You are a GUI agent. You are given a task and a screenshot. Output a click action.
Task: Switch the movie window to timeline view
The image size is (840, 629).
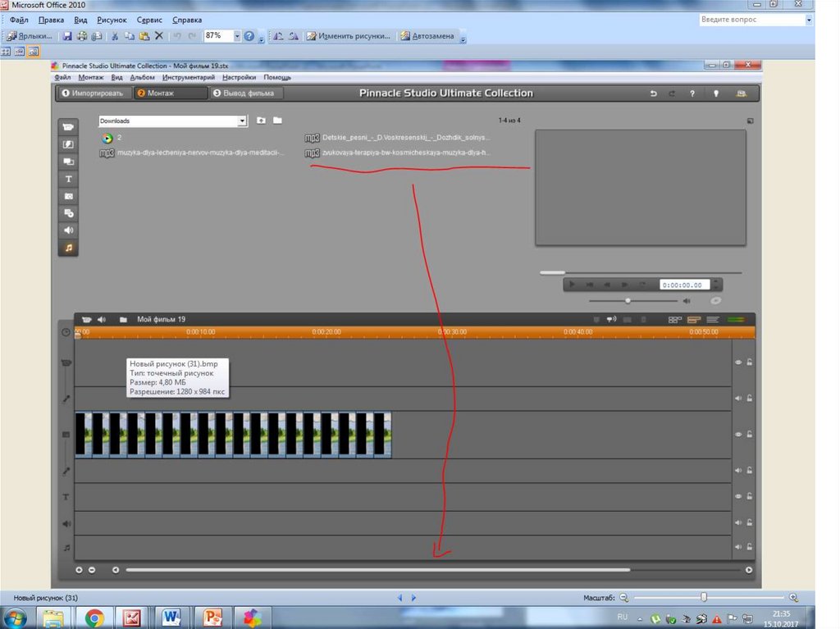693,320
